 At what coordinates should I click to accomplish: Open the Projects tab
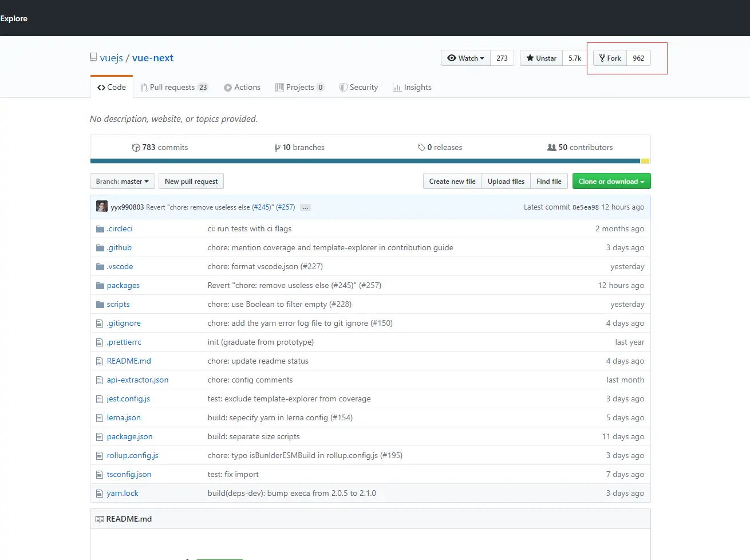300,87
